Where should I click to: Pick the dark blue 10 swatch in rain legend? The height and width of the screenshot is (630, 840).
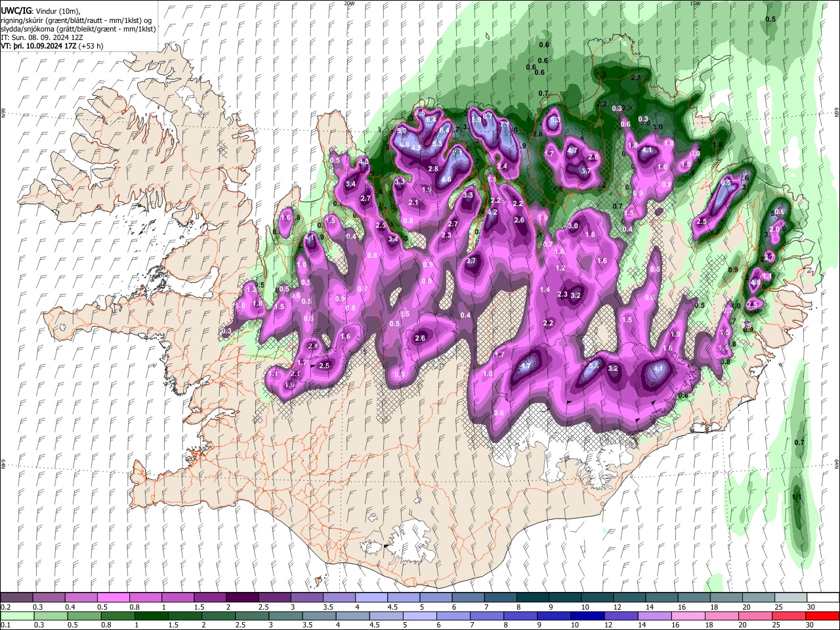tap(588, 616)
